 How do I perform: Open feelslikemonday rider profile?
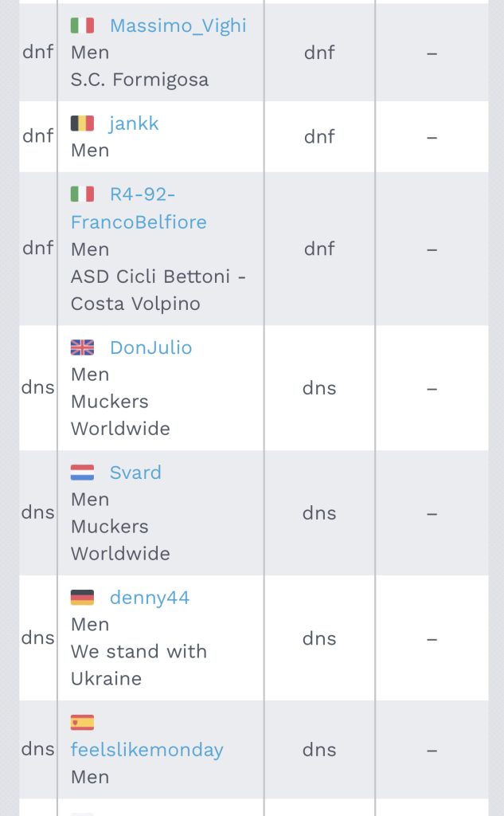147,750
